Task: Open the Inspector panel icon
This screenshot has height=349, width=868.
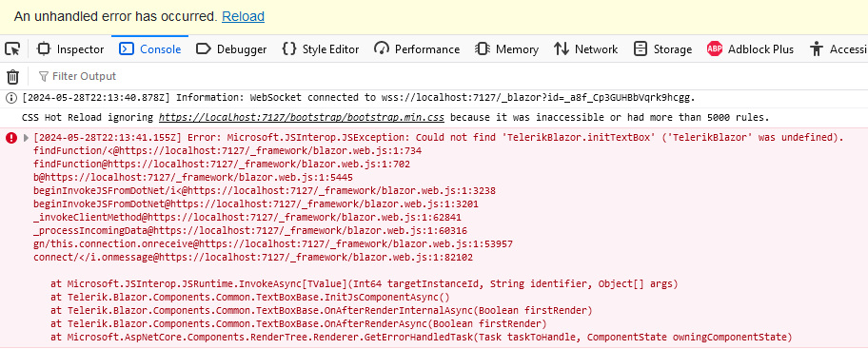Action: point(44,49)
